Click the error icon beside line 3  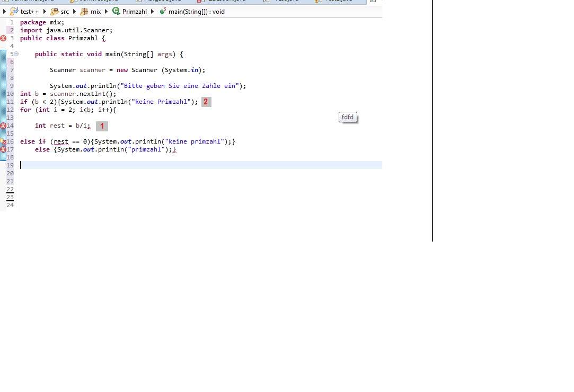tap(3, 38)
